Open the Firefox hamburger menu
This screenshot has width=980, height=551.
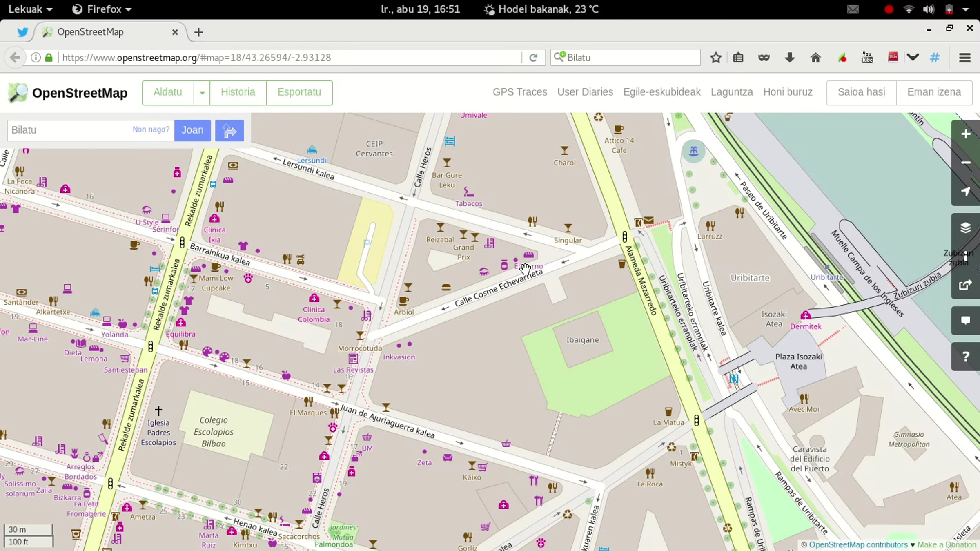[965, 58]
